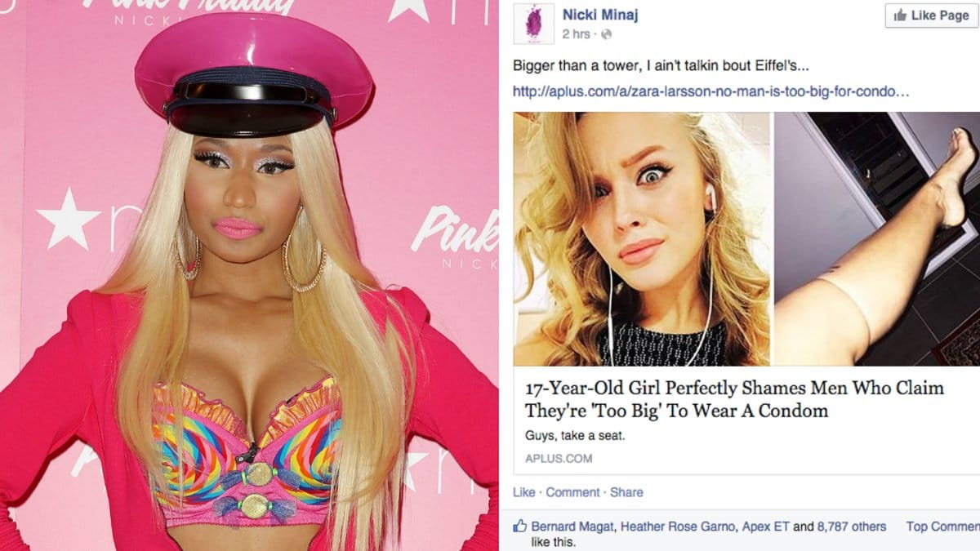This screenshot has height=551, width=980.
Task: Click the 'Guys, take a seat.' description
Action: (574, 435)
